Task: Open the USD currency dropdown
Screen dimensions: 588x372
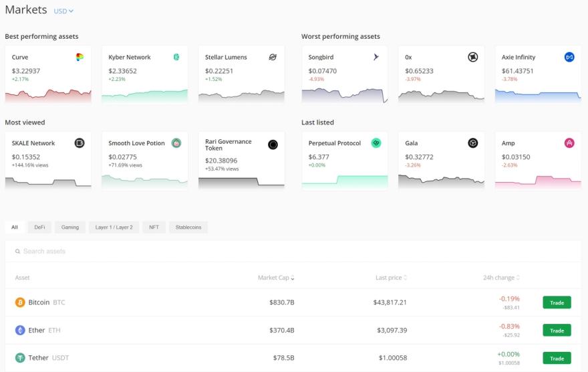Action: [63, 11]
